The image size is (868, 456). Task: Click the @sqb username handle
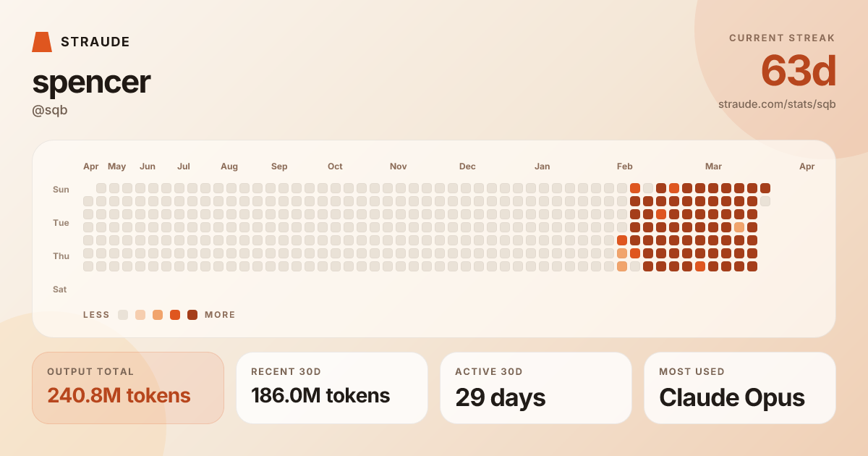coord(50,111)
